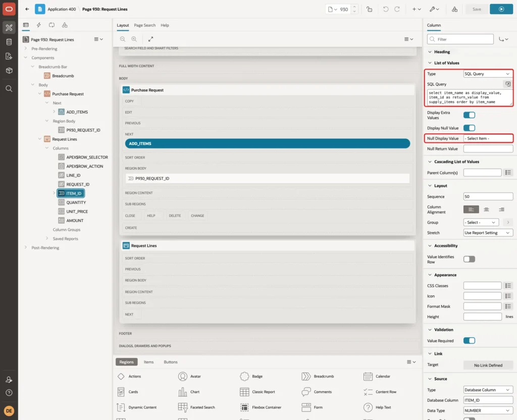Viewport: 517px width, 420px height.
Task: Open the Gallery cube icon in sidebar
Action: click(x=9, y=70)
